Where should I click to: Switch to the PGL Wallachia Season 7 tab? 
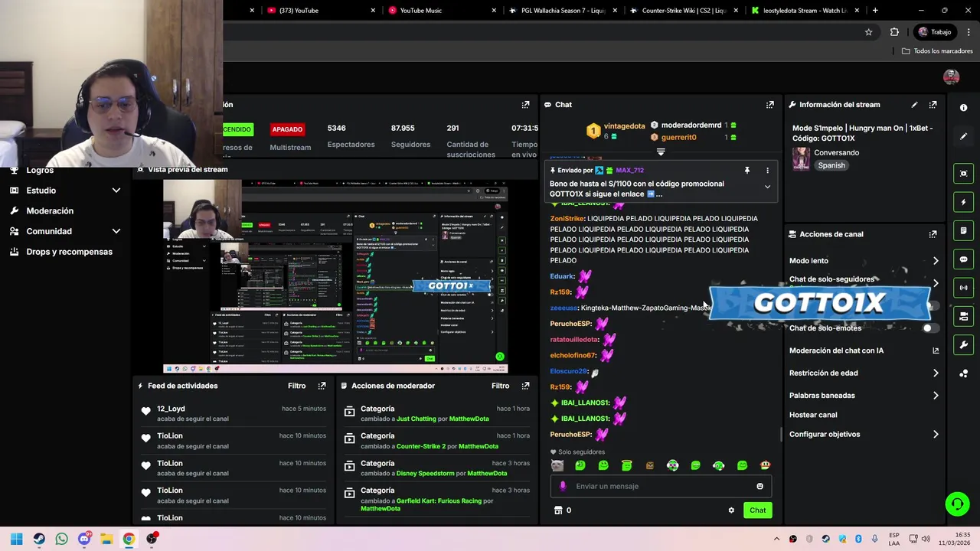coord(563,11)
